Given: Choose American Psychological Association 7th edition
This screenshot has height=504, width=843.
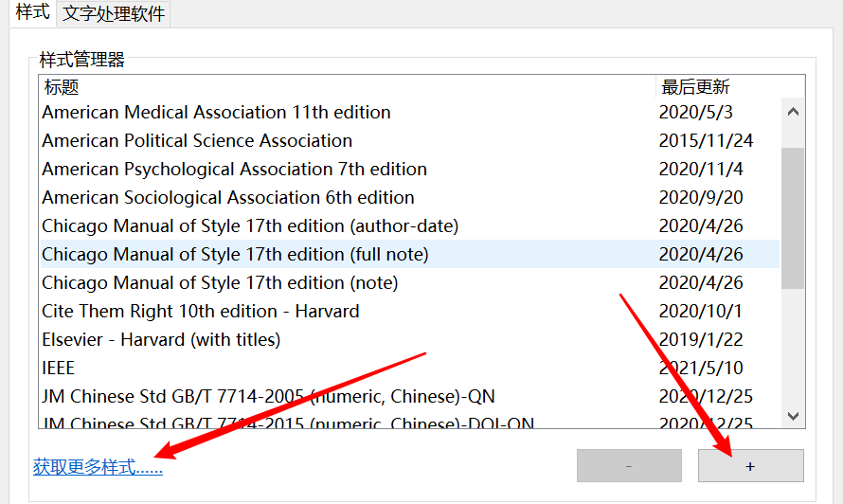Looking at the screenshot, I should (234, 169).
